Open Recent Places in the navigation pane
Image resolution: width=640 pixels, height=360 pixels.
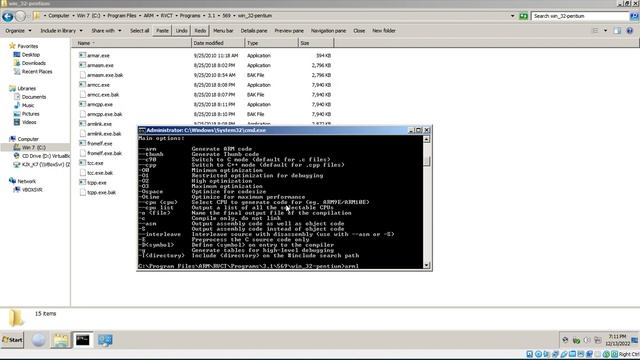[x=37, y=72]
